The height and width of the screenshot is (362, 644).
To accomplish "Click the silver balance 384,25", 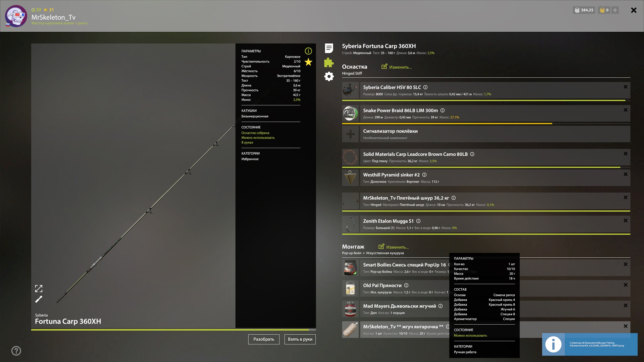I will pos(584,10).
